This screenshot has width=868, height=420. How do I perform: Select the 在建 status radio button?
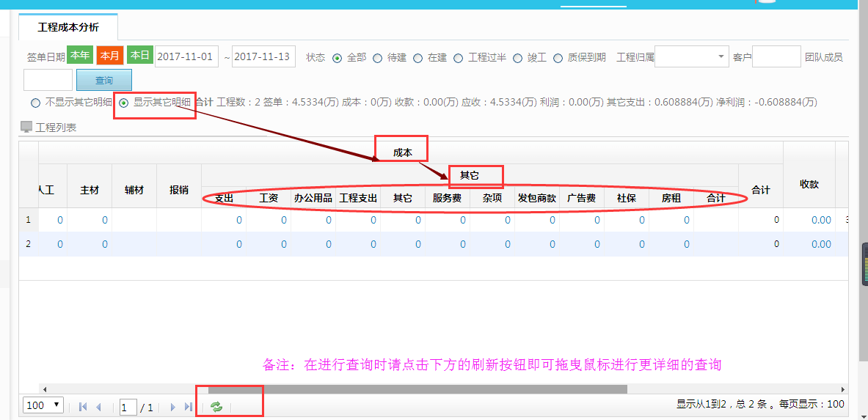click(x=417, y=58)
